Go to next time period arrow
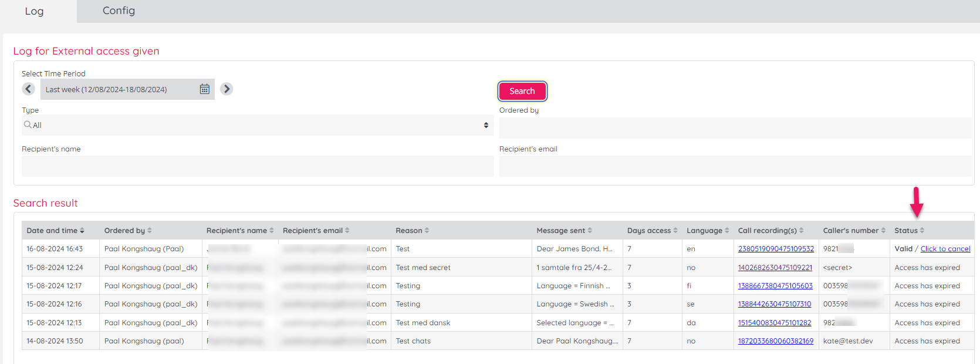This screenshot has height=364, width=980. (x=227, y=89)
